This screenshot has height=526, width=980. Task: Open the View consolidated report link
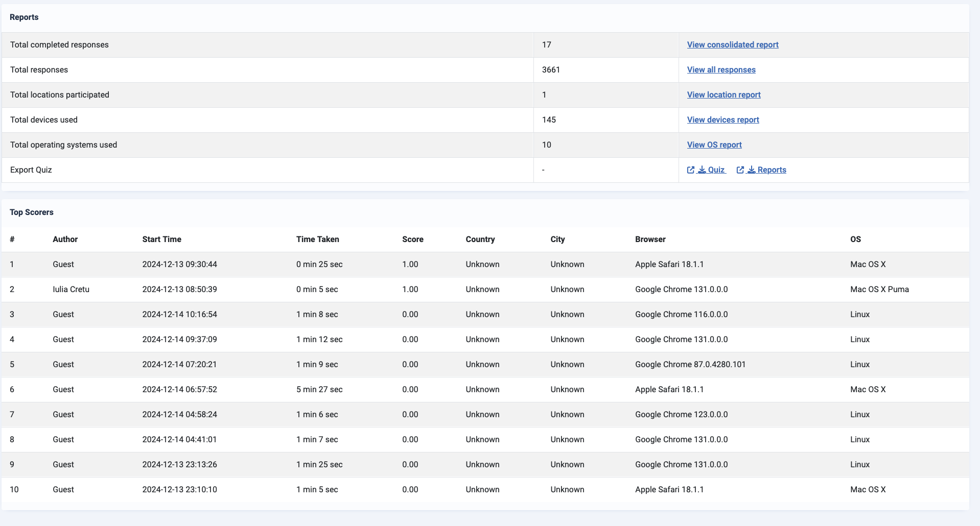pos(732,45)
